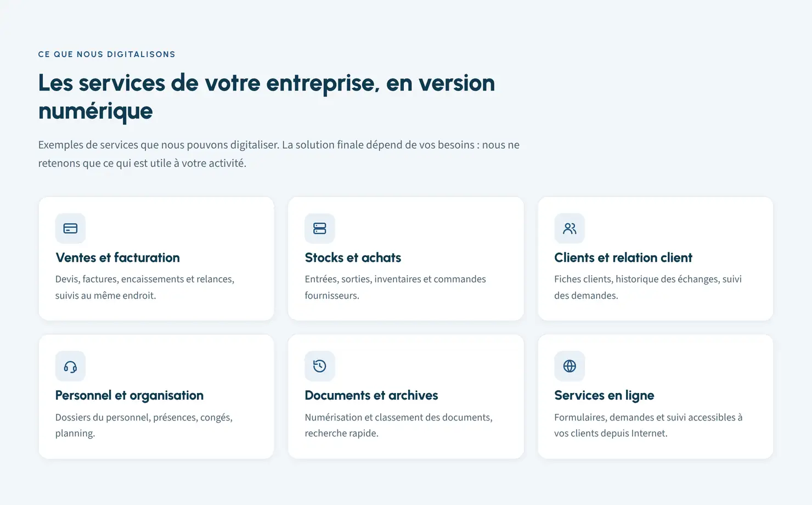Image resolution: width=812 pixels, height=505 pixels.
Task: Click the description "Entrées, sorties, inventaires et commandes"
Action: (396, 287)
